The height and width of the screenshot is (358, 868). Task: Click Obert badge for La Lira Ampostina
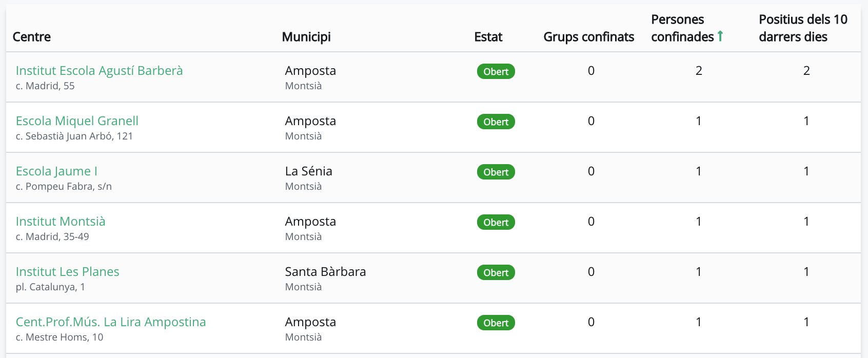point(496,323)
